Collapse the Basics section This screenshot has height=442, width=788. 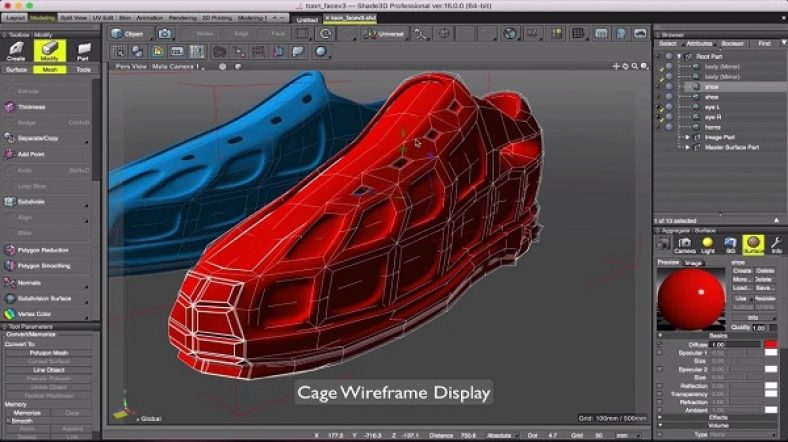click(x=660, y=336)
